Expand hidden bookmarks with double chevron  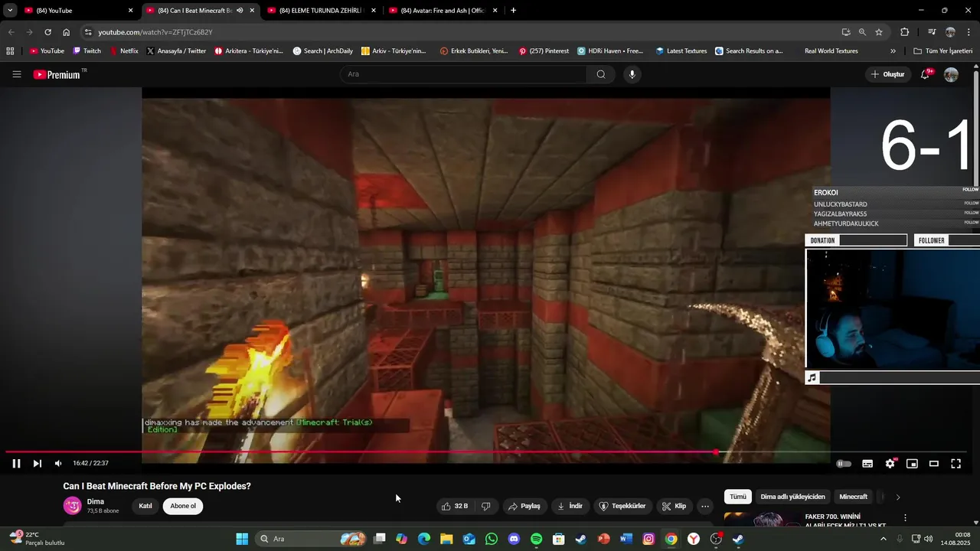[x=893, y=51]
